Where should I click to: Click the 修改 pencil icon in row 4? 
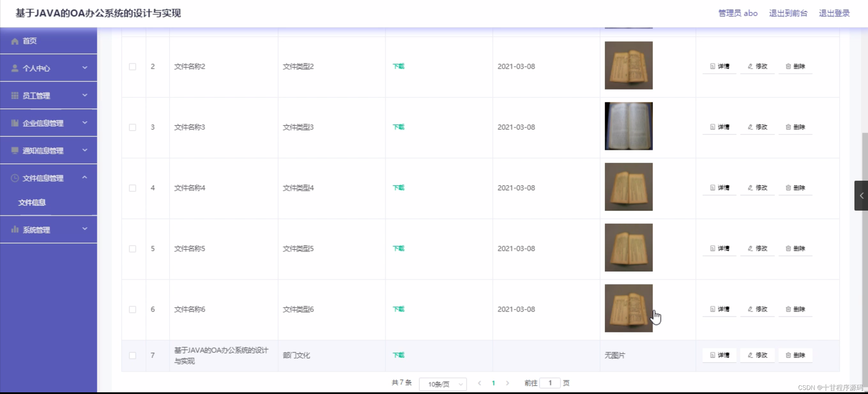coord(750,188)
